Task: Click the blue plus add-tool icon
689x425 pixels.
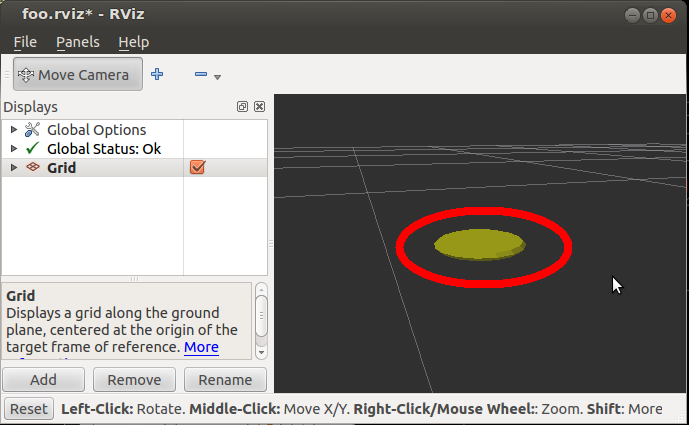Action: point(157,74)
